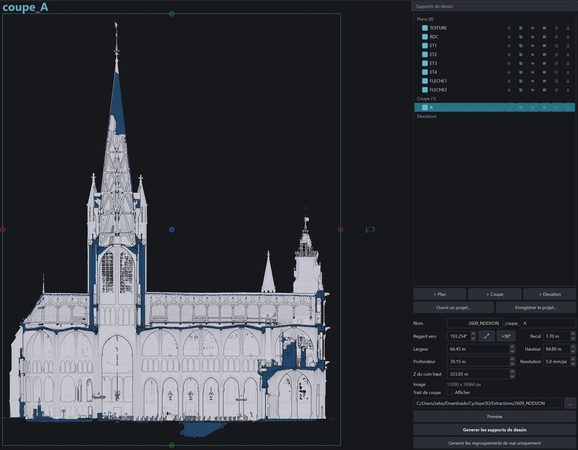Select the green handle on the frame's top edge

click(172, 14)
